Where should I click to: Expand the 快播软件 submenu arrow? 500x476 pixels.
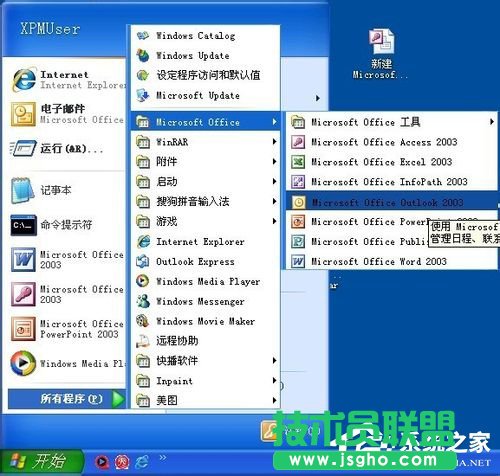coord(274,361)
